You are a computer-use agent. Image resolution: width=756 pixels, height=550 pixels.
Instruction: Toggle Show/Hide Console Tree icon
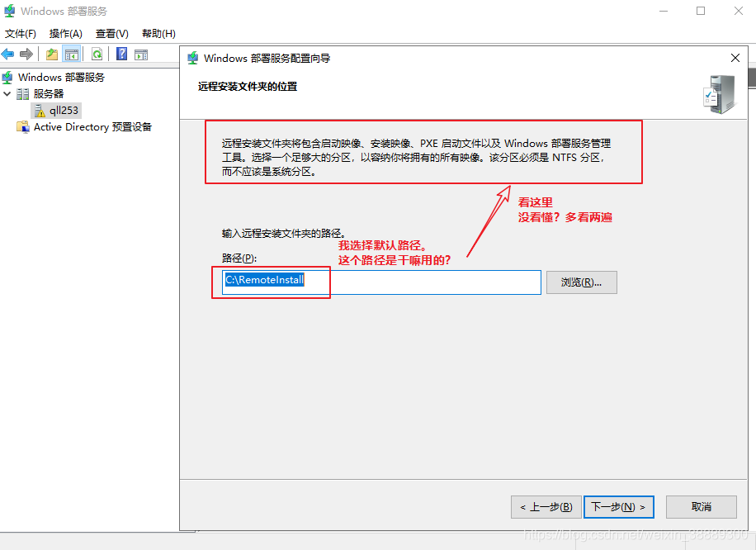point(72,55)
